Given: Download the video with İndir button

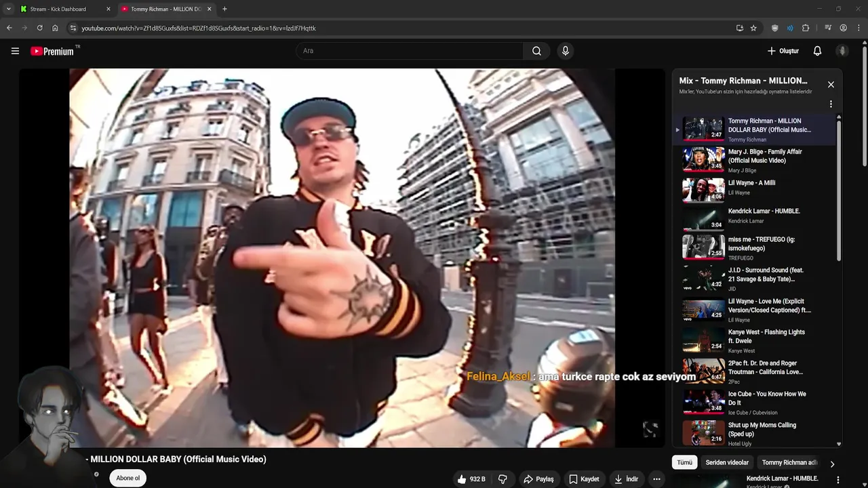Looking at the screenshot, I should click(627, 479).
